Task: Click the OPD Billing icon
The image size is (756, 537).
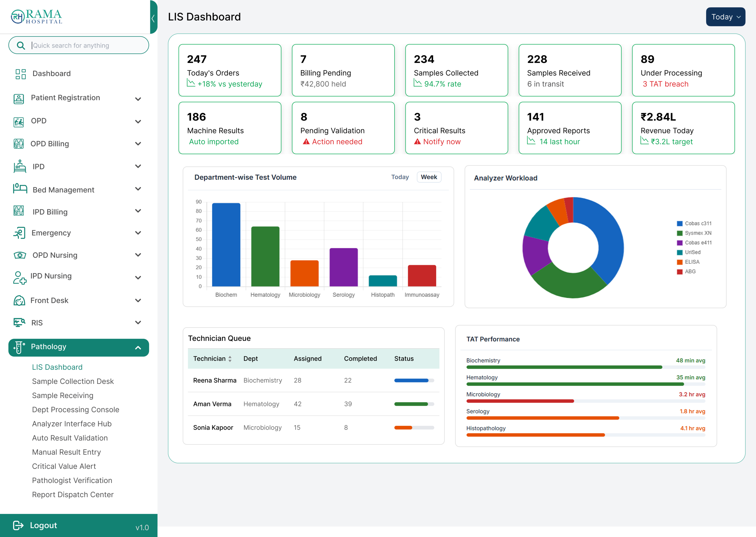Action: (19, 144)
